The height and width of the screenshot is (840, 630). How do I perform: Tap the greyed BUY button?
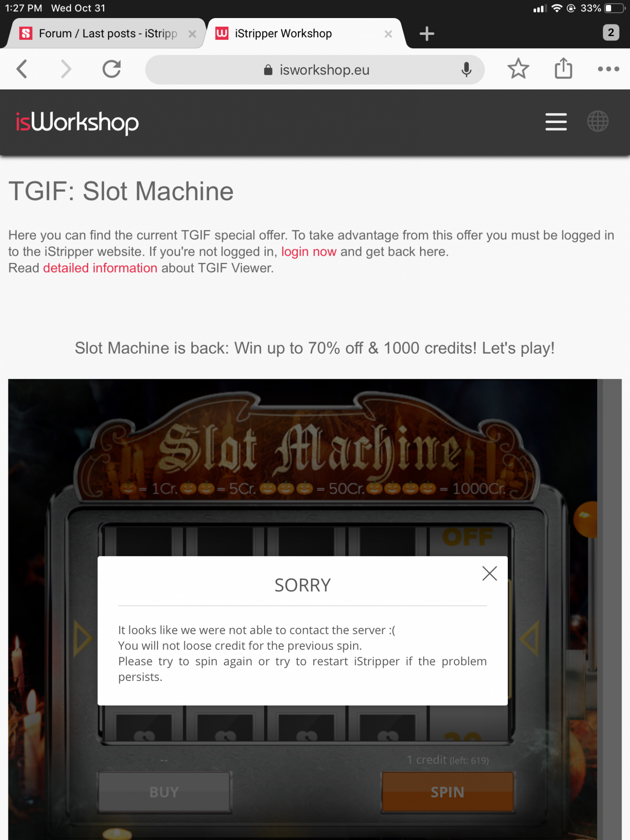pos(164,792)
